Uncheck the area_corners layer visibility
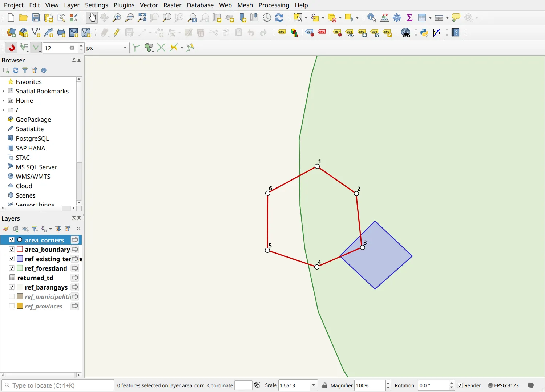545x392 pixels. click(12, 240)
